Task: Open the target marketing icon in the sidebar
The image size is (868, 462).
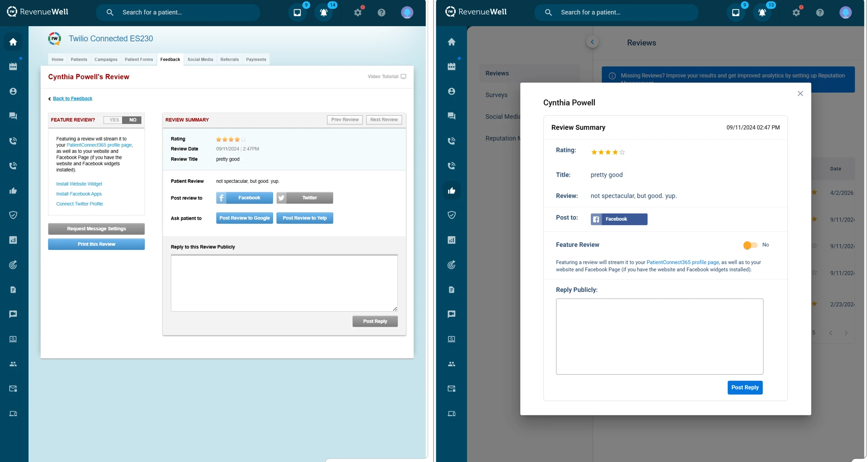Action: pyautogui.click(x=13, y=265)
